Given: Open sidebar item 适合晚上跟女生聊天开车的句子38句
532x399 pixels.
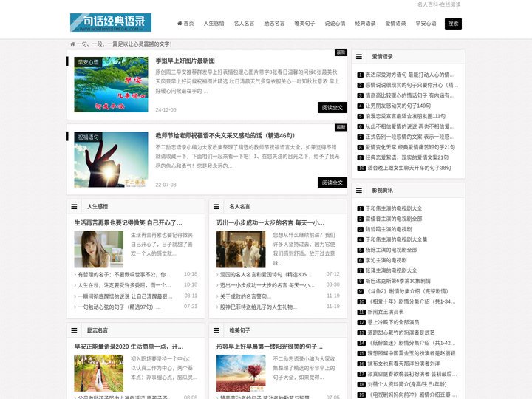Looking at the screenshot, I should click(409, 168).
